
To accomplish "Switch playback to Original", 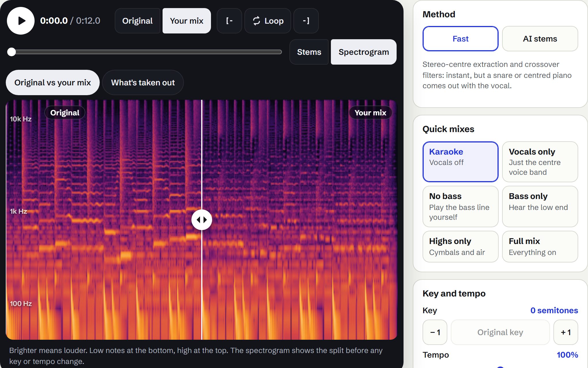I will click(137, 21).
